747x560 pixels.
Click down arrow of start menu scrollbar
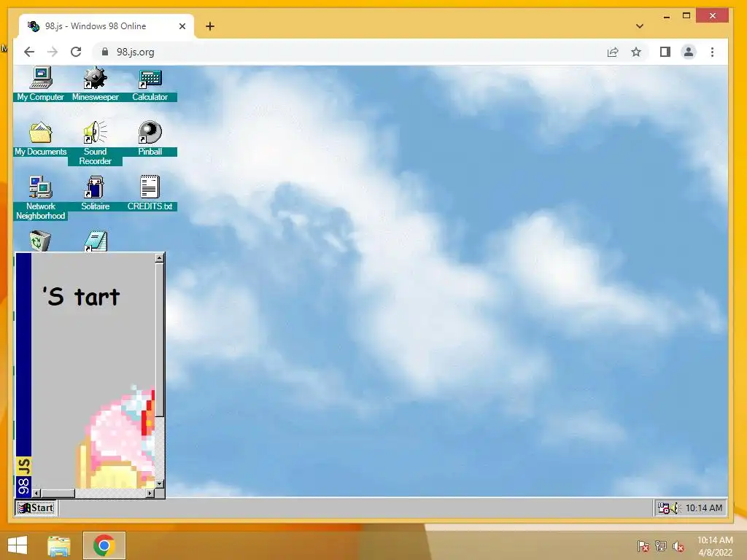pyautogui.click(x=160, y=484)
